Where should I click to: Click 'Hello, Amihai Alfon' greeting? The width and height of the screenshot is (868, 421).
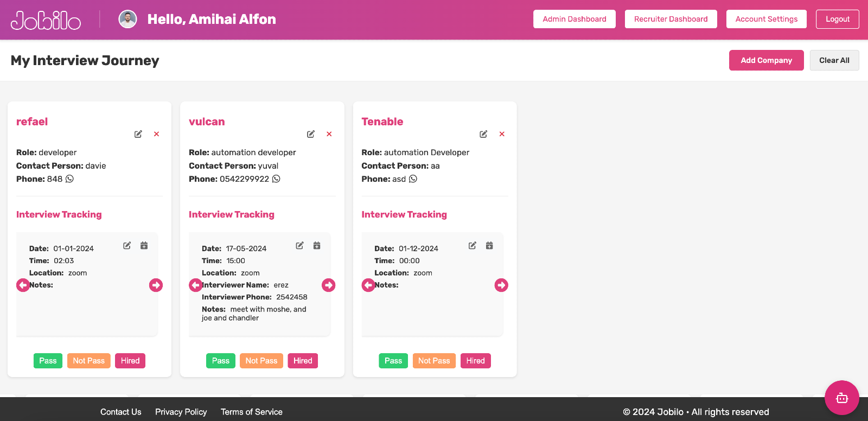[x=212, y=19]
